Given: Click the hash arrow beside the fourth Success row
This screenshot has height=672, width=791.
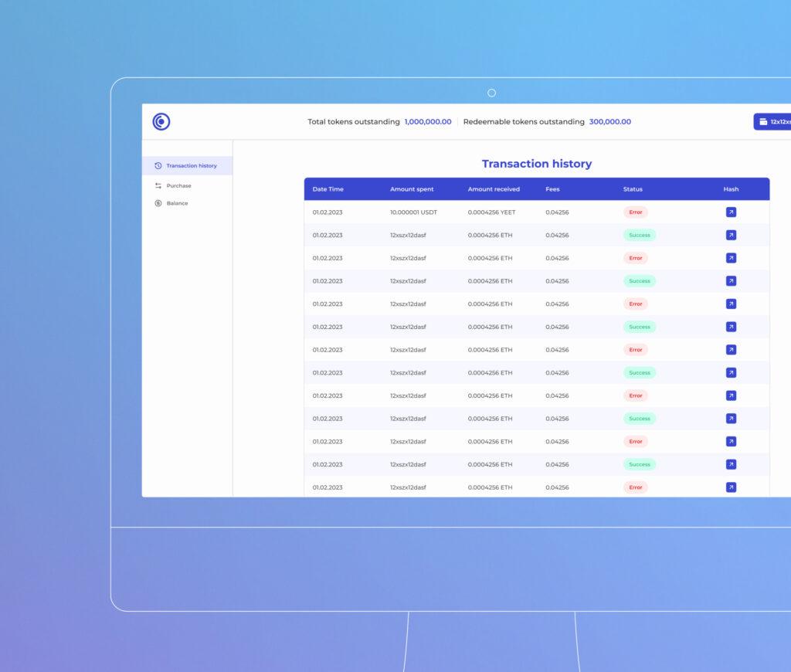Looking at the screenshot, I should point(731,372).
